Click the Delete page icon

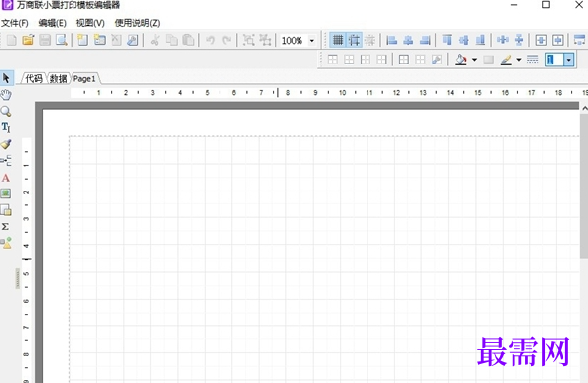pyautogui.click(x=116, y=40)
